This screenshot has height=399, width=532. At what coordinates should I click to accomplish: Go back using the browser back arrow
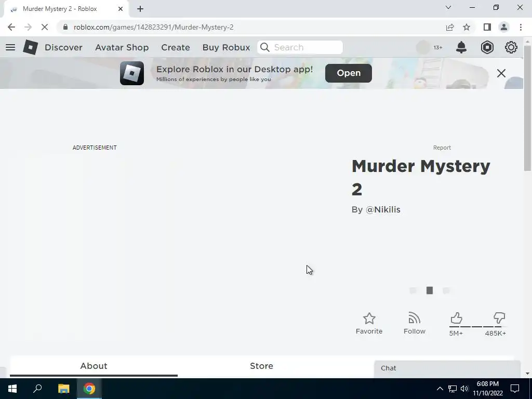11,27
